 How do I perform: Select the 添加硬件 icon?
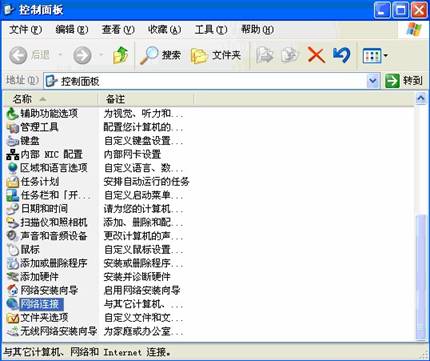click(x=13, y=277)
